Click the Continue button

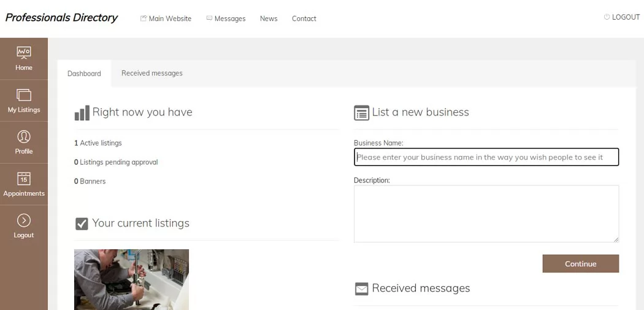(x=580, y=263)
